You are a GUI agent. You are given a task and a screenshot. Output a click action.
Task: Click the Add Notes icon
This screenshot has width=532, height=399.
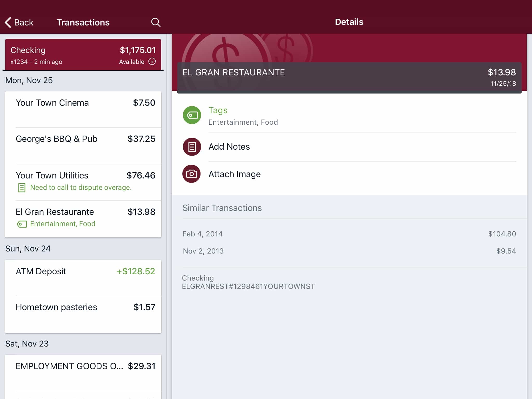(x=191, y=147)
